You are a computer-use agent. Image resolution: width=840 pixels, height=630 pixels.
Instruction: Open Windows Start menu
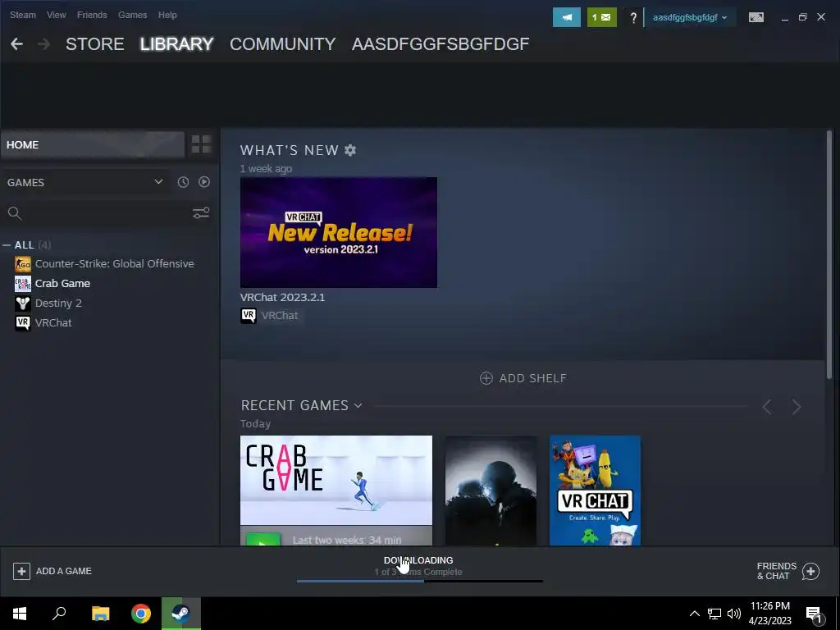point(20,614)
